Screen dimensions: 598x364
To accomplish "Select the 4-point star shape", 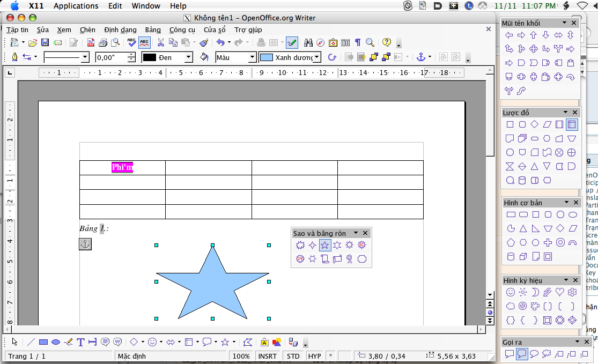I will click(312, 245).
